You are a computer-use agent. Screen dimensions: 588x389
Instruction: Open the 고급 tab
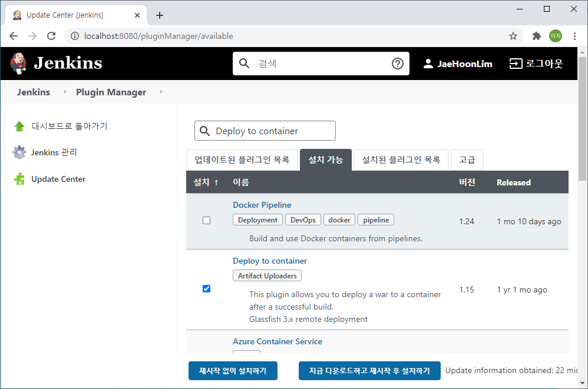pos(467,160)
